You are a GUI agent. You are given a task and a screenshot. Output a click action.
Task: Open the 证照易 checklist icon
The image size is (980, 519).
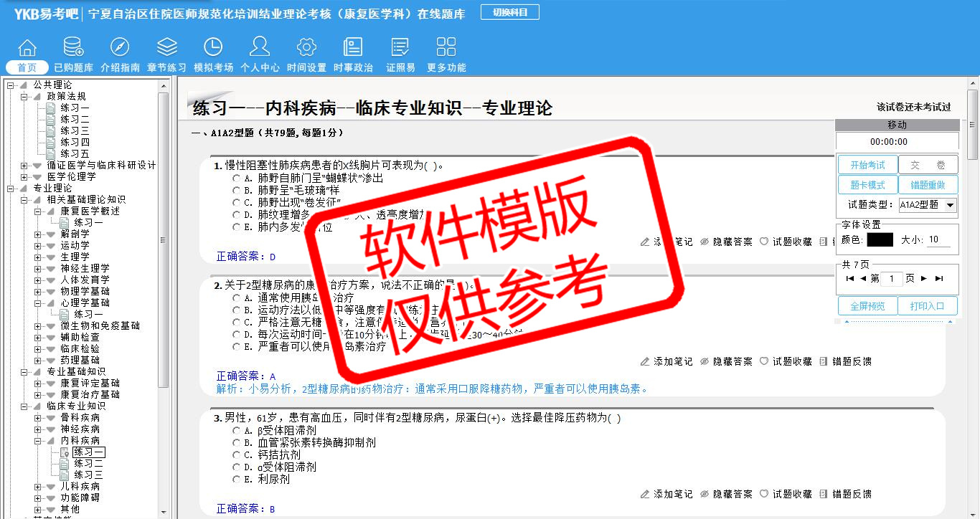tap(400, 48)
